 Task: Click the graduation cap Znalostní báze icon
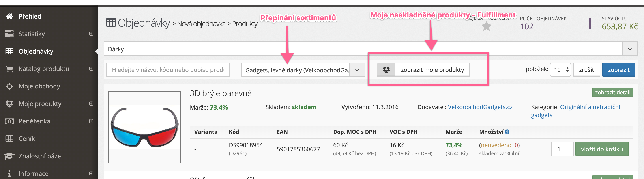coord(9,156)
